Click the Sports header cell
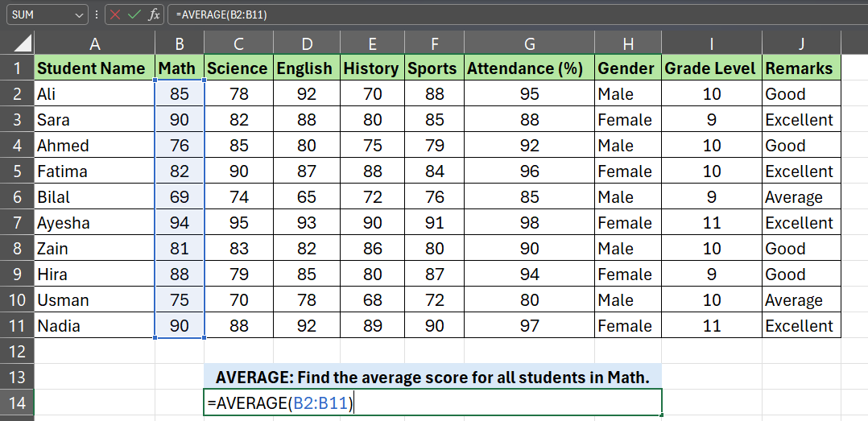The image size is (868, 421). [x=435, y=68]
